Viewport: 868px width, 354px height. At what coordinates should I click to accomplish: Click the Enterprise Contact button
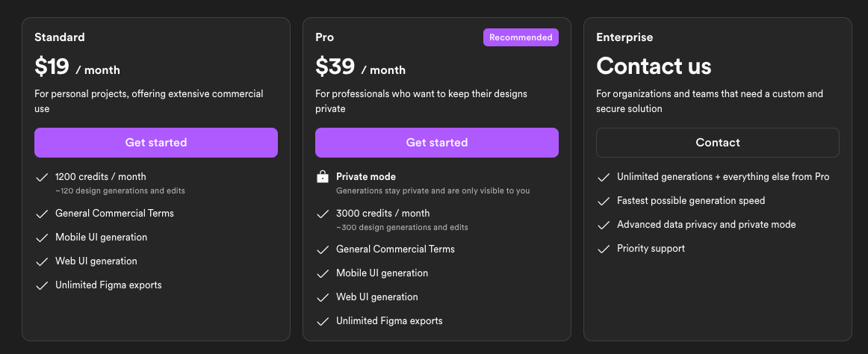point(717,143)
